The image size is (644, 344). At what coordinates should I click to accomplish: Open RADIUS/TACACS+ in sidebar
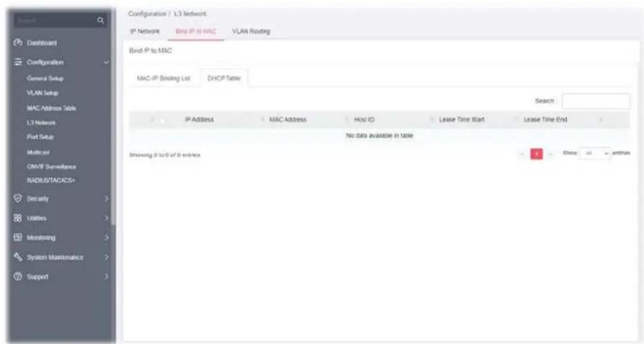point(51,180)
